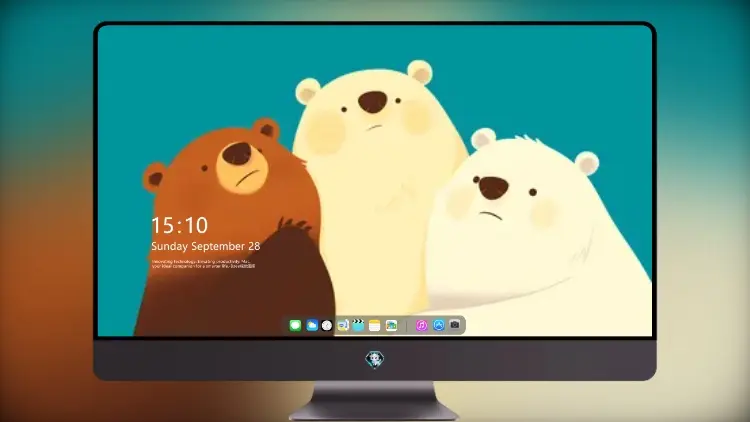Click the 15:10 clock display
This screenshot has height=422, width=750.
click(180, 225)
